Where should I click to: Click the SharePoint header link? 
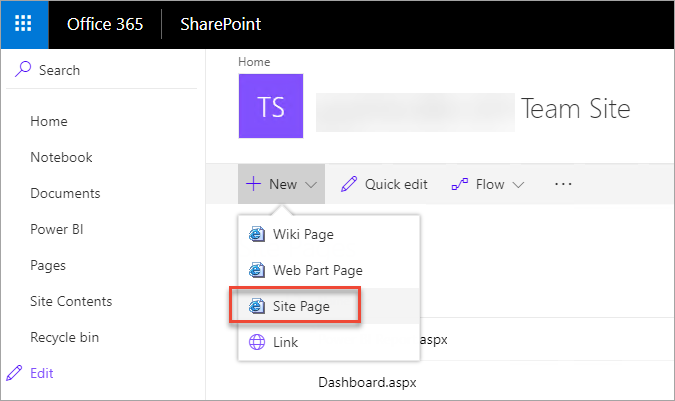[x=220, y=24]
